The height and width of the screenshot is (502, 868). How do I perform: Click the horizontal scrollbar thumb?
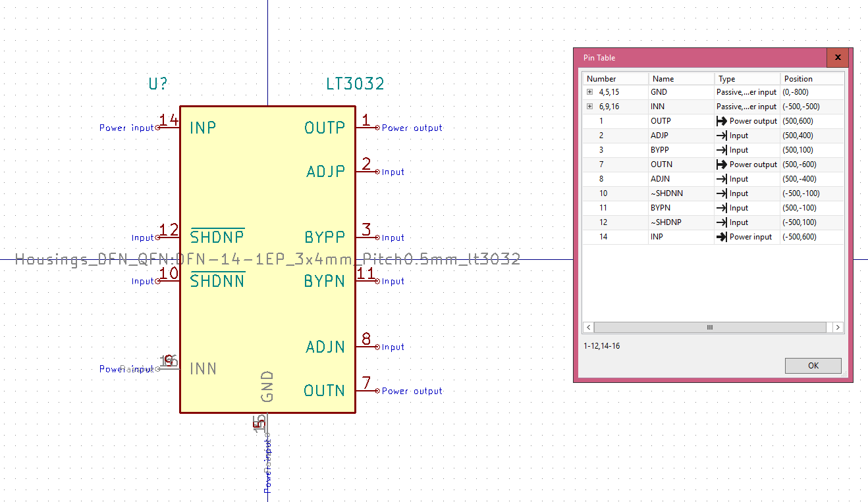(709, 327)
